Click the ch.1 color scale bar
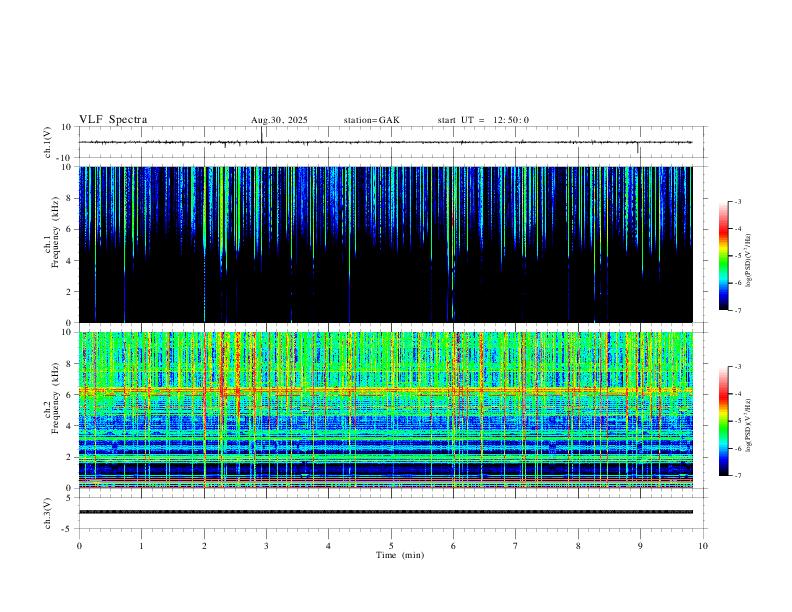 pos(724,256)
